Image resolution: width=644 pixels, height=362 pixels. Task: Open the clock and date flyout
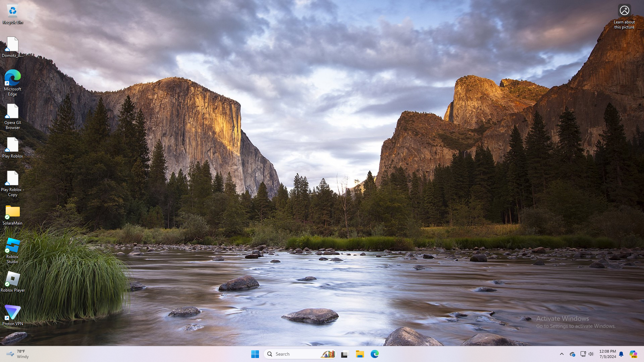(607, 354)
